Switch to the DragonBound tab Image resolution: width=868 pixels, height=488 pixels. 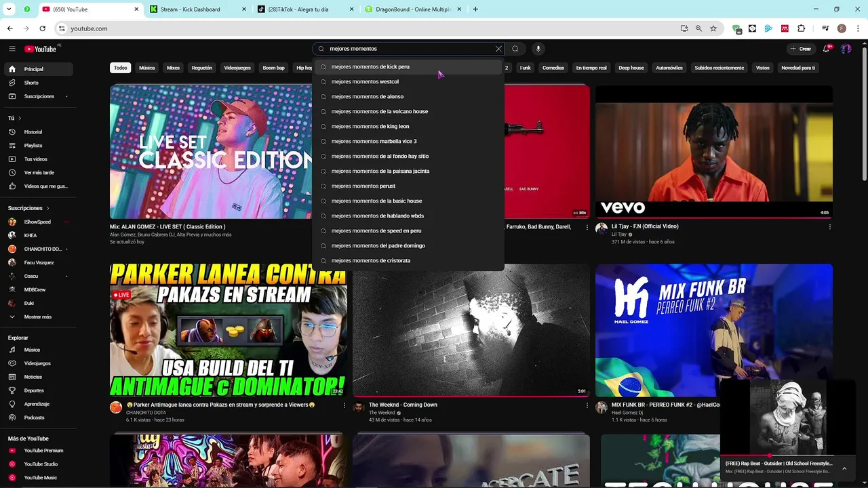(412, 9)
